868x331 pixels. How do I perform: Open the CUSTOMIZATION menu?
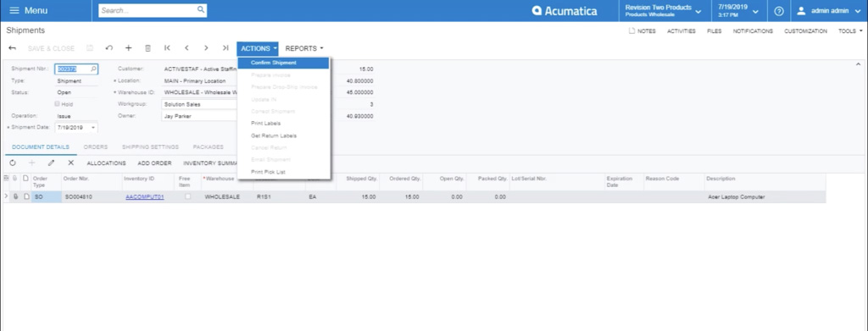pos(805,31)
